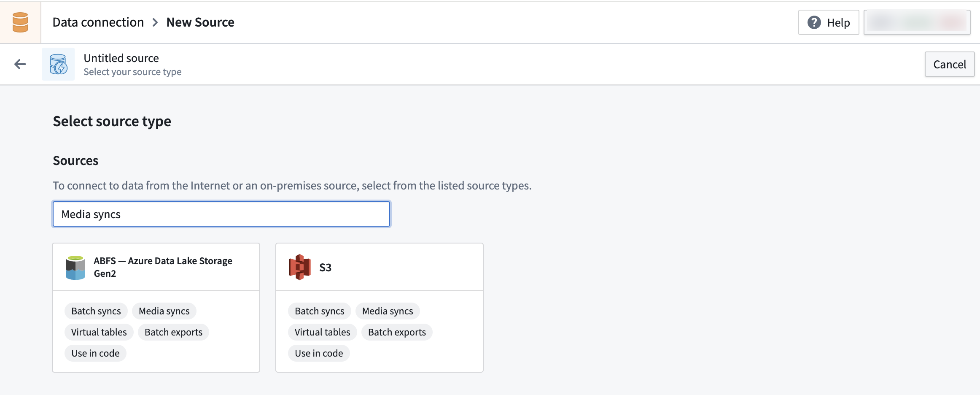Choose the ABFS Azure Data Lake card title
The width and height of the screenshot is (980, 395).
(163, 267)
